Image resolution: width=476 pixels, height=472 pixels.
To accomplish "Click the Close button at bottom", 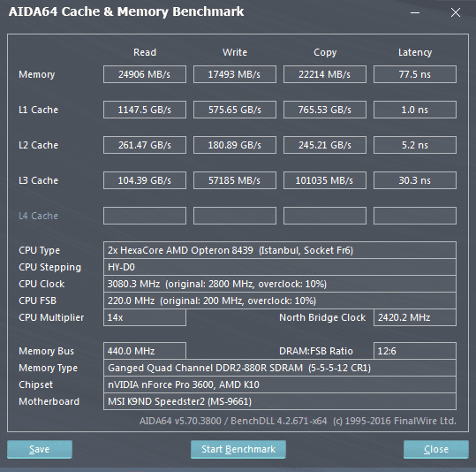I will 436,449.
